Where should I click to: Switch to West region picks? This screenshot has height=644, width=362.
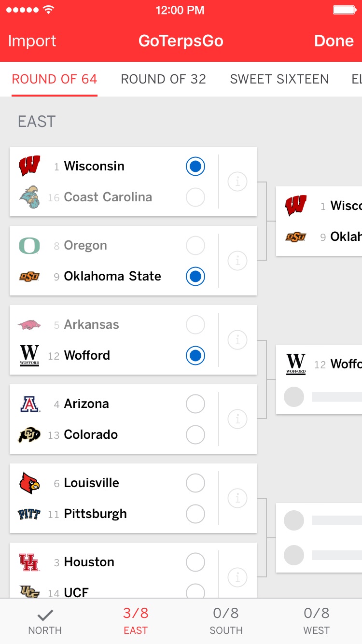click(317, 621)
